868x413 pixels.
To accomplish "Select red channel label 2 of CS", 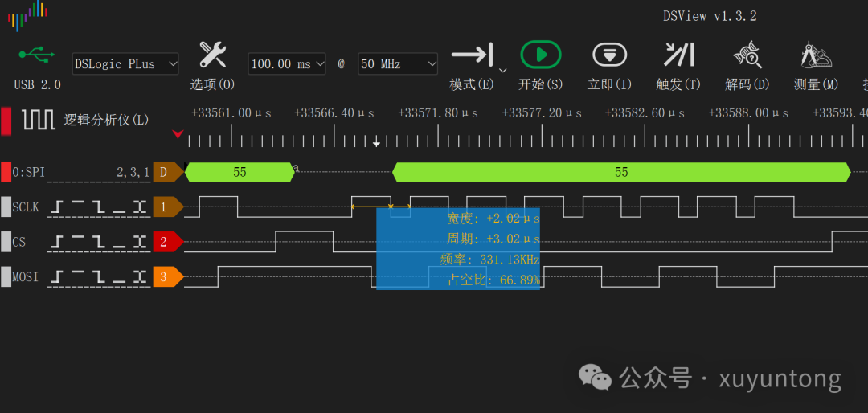I will click(168, 242).
